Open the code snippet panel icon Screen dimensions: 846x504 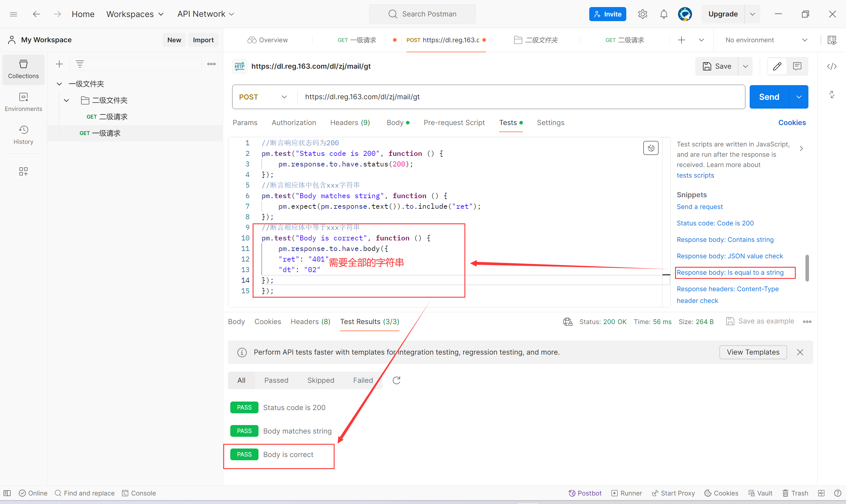(x=831, y=67)
